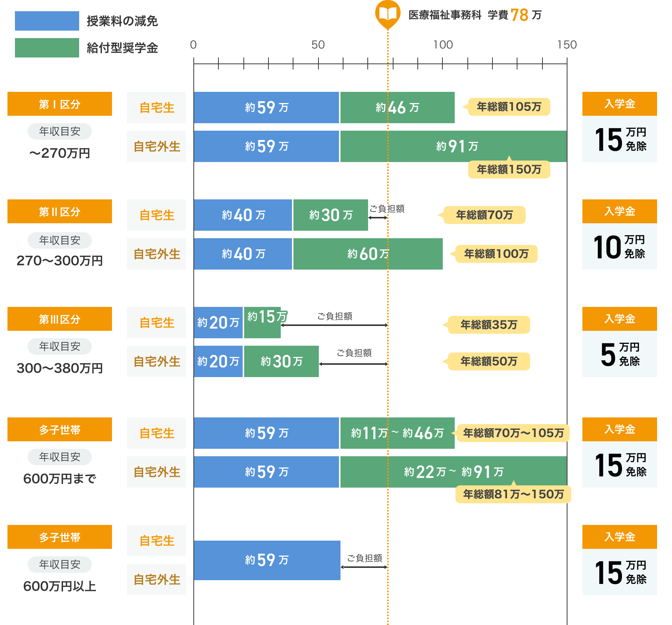Click the green 給付型奨学金 legend swatch
Screen dimensions: 672x625
pyautogui.click(x=47, y=48)
